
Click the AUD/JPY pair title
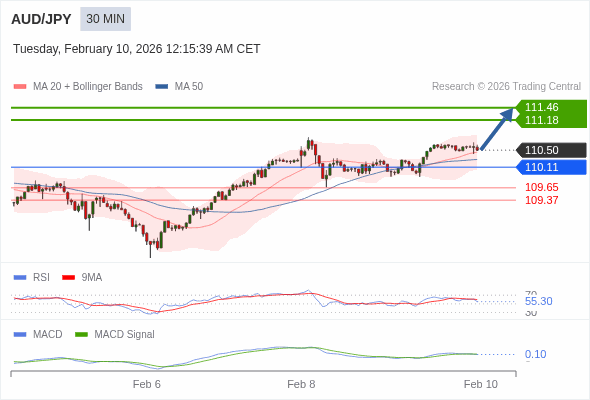[x=41, y=19]
